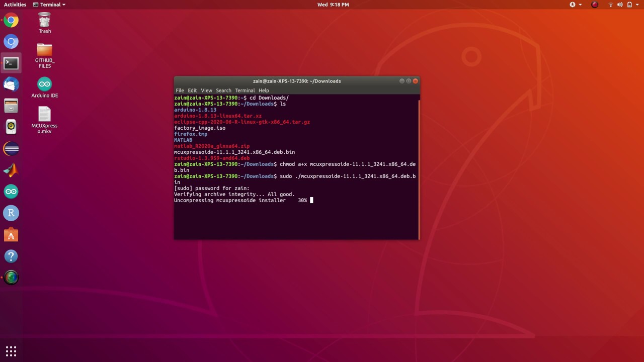This screenshot has height=362, width=644.
Task: Click the sudo ./mcuxpressoide command line
Action: (295, 179)
